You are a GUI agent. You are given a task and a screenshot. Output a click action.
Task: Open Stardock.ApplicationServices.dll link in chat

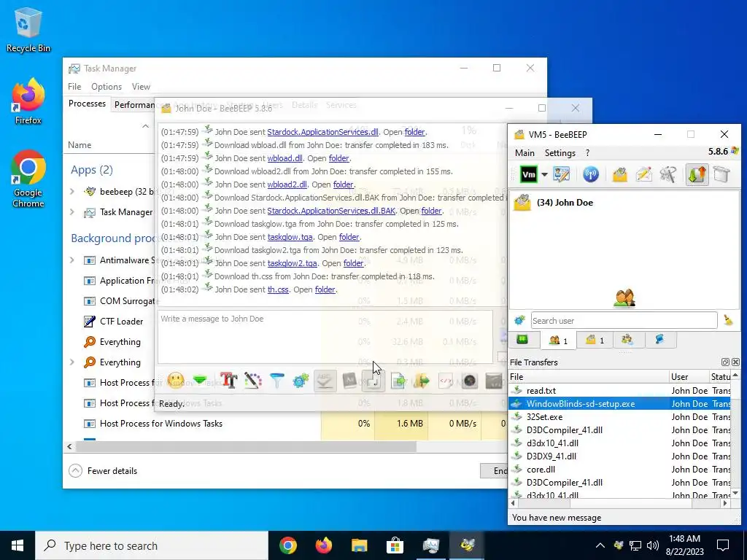pos(322,132)
